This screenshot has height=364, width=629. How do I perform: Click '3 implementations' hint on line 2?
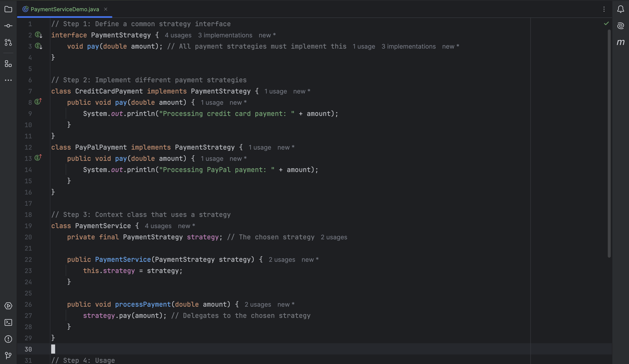click(x=225, y=35)
